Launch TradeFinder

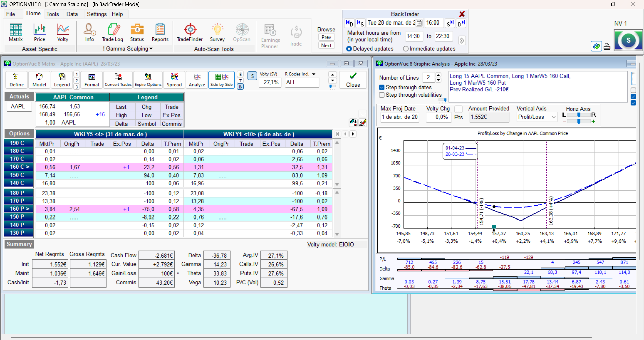coord(190,33)
